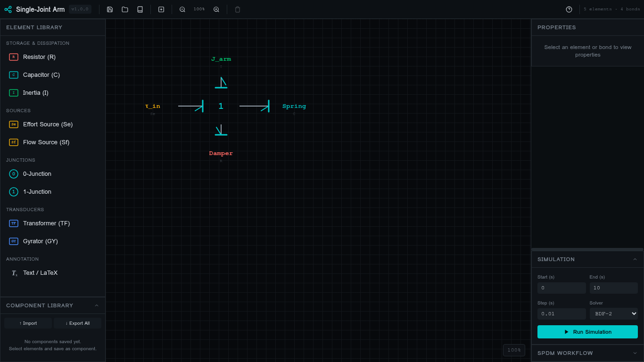Image resolution: width=644 pixels, height=362 pixels.
Task: Click the 'Storage & Dissipation' heading
Action: [x=38, y=43]
